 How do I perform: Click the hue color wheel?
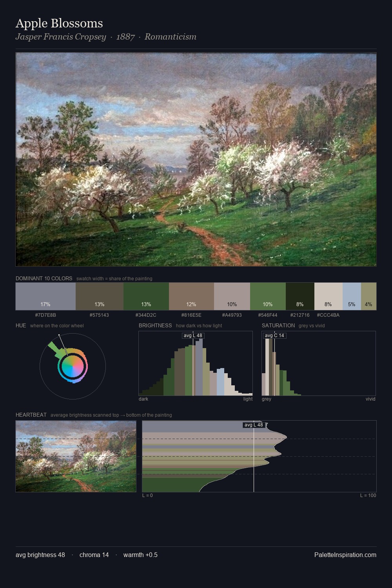(73, 366)
